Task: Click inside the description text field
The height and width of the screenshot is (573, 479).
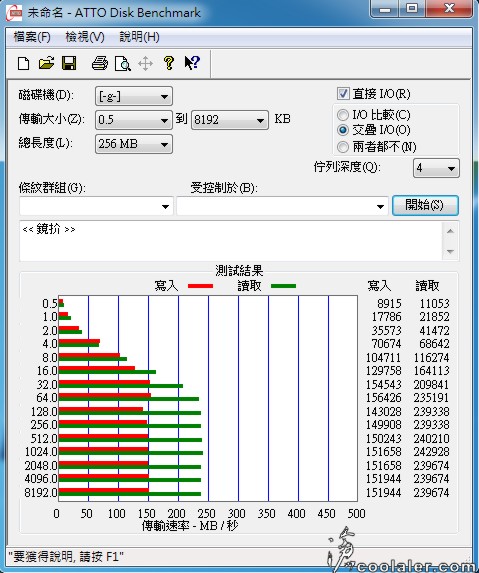Action: click(x=231, y=241)
